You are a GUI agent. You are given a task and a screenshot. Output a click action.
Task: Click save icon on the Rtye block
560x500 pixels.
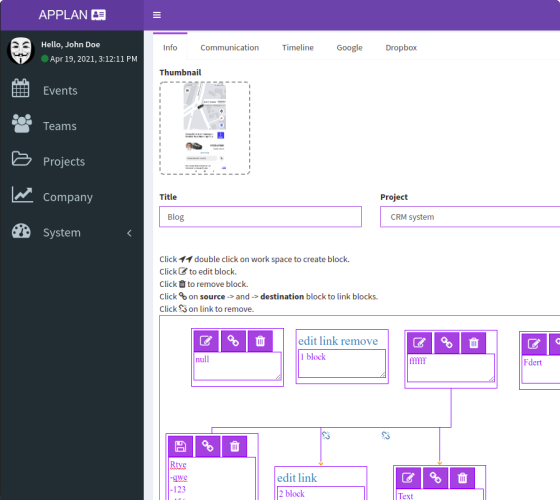click(x=180, y=446)
